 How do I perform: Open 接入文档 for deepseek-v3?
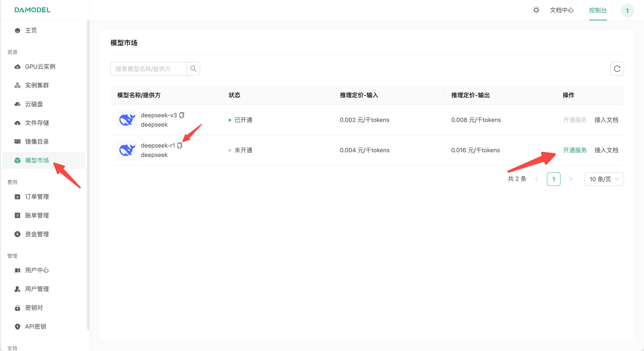click(606, 120)
